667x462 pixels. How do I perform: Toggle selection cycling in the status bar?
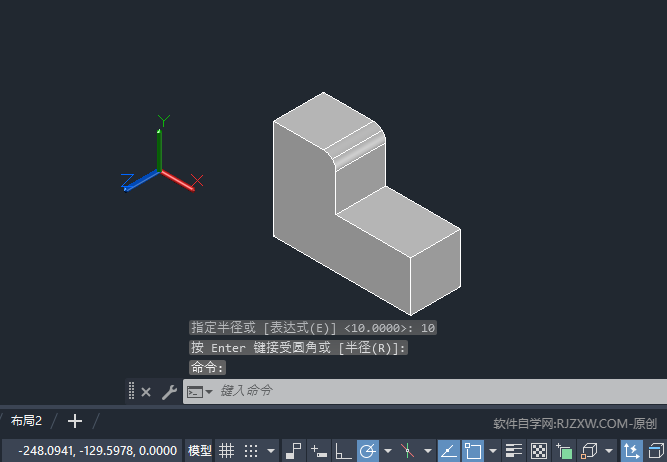click(x=564, y=451)
